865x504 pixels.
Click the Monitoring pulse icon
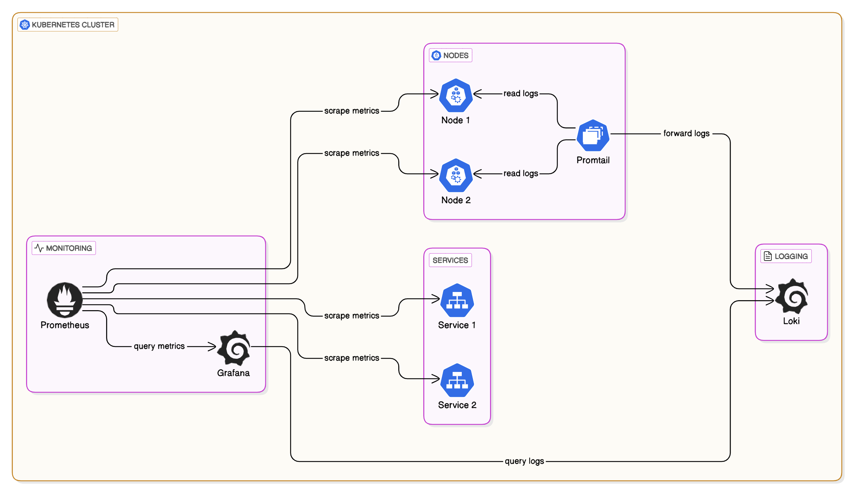point(39,248)
